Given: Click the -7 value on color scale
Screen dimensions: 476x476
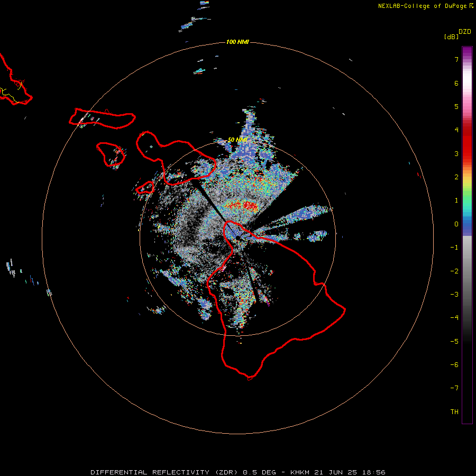Looking at the screenshot, I should click(454, 388).
